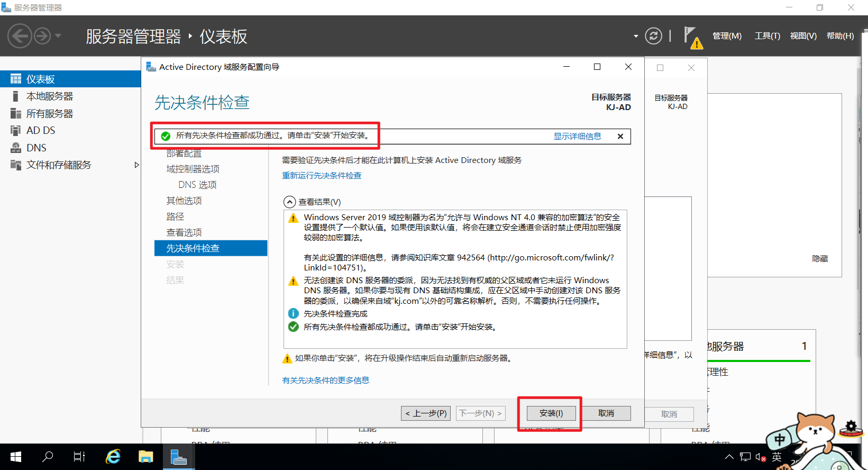
Task: Click the DNS sidebar icon
Action: point(16,148)
